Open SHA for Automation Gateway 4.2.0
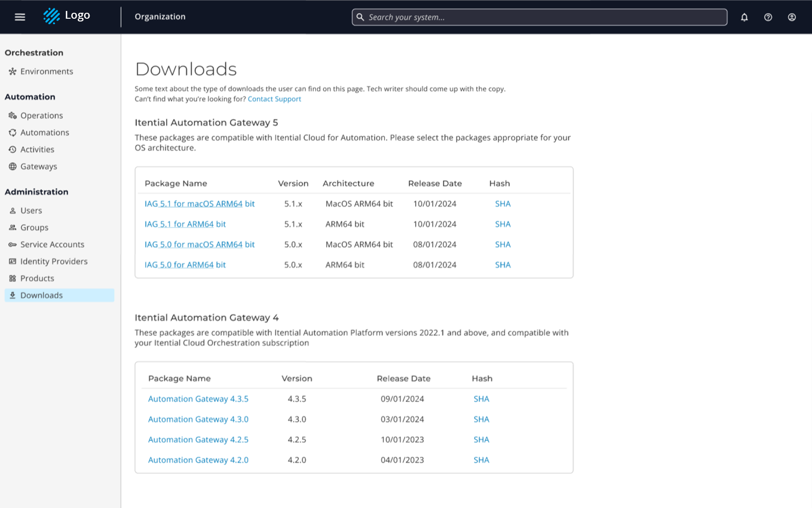The width and height of the screenshot is (812, 508). (481, 460)
